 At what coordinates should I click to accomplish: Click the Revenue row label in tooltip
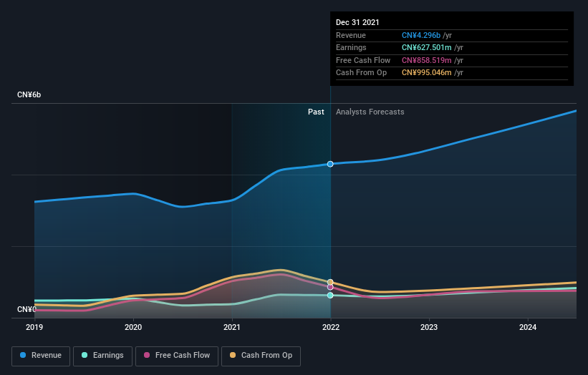click(x=351, y=35)
